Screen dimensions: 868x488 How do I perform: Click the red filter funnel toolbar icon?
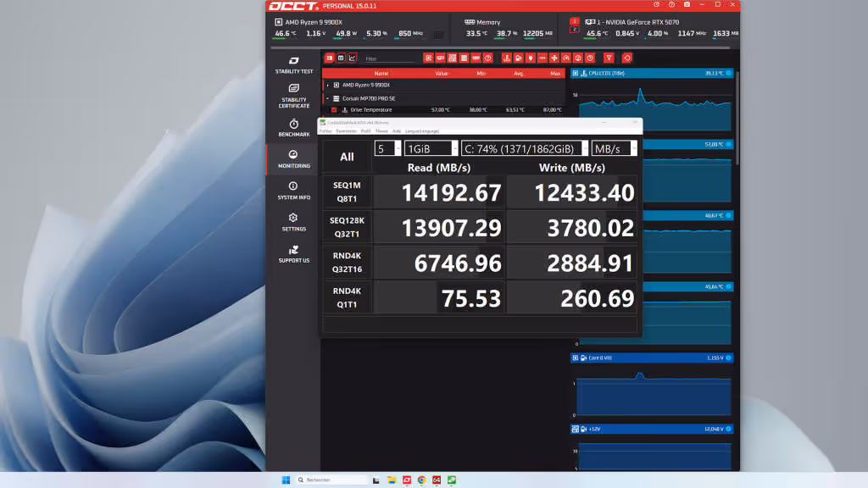(608, 58)
